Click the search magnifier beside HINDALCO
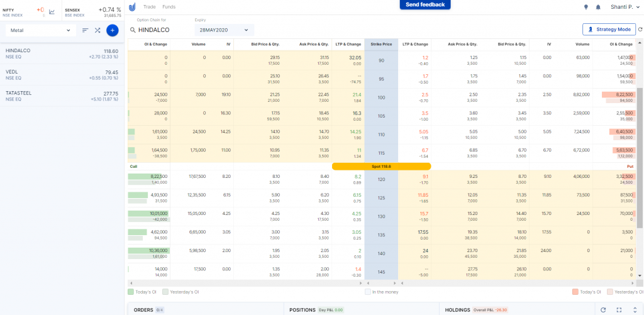 coord(133,30)
